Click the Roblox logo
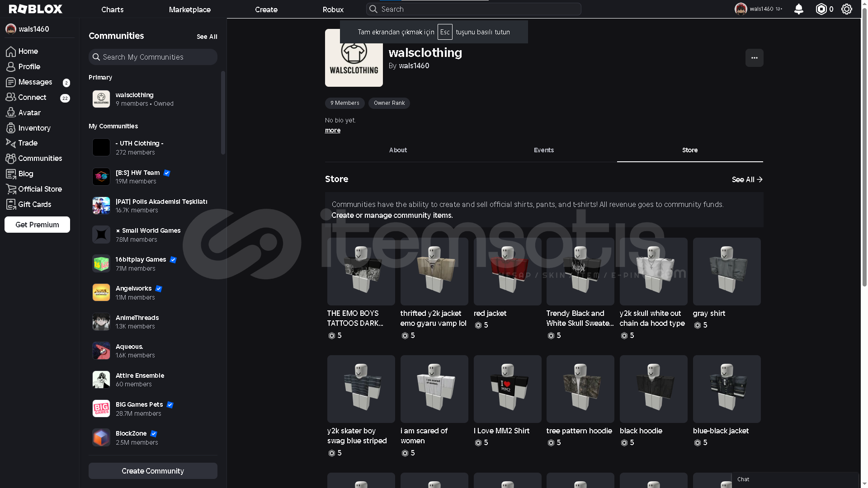The image size is (868, 488). click(x=35, y=9)
